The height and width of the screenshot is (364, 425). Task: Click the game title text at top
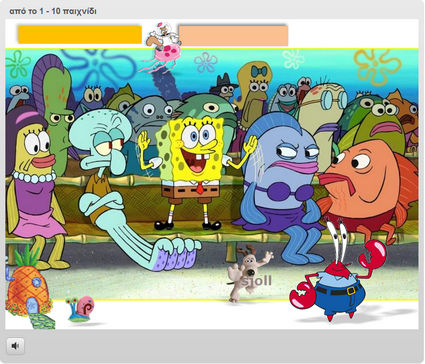(x=53, y=11)
